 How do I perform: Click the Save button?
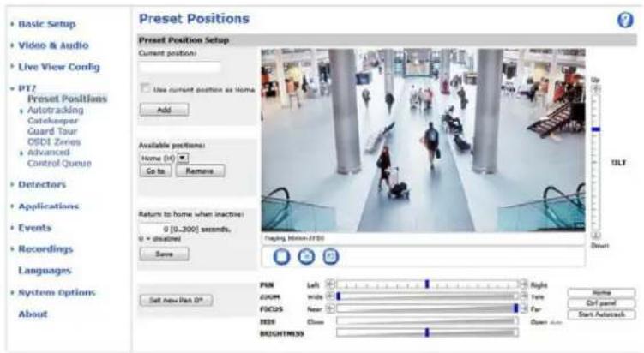tap(165, 254)
